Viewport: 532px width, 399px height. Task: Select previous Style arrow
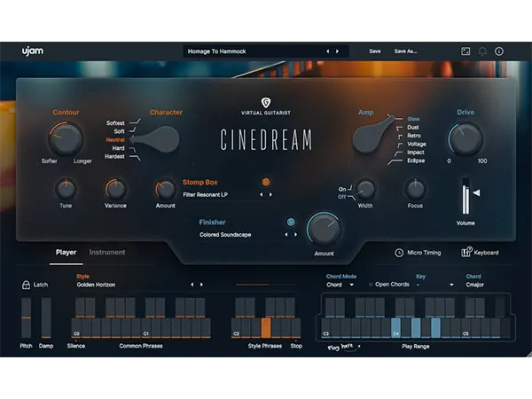pos(192,285)
